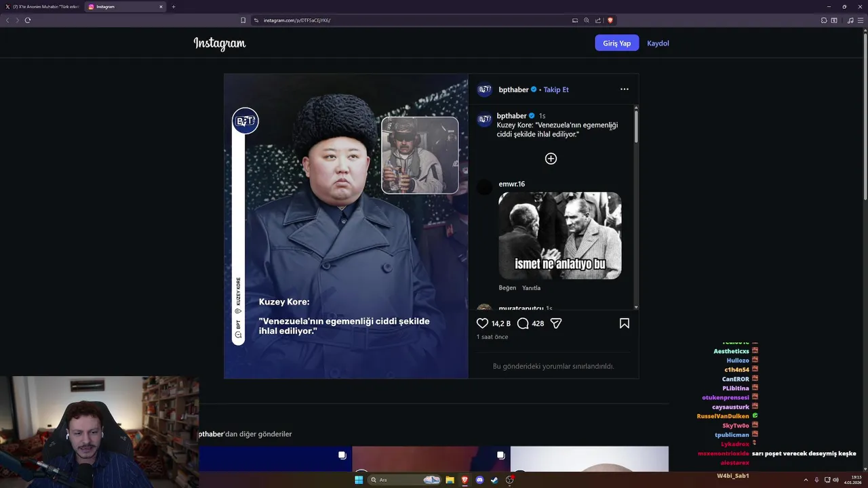This screenshot has width=868, height=488.
Task: Click the zoom magnifier icon in address bar
Action: click(x=587, y=20)
